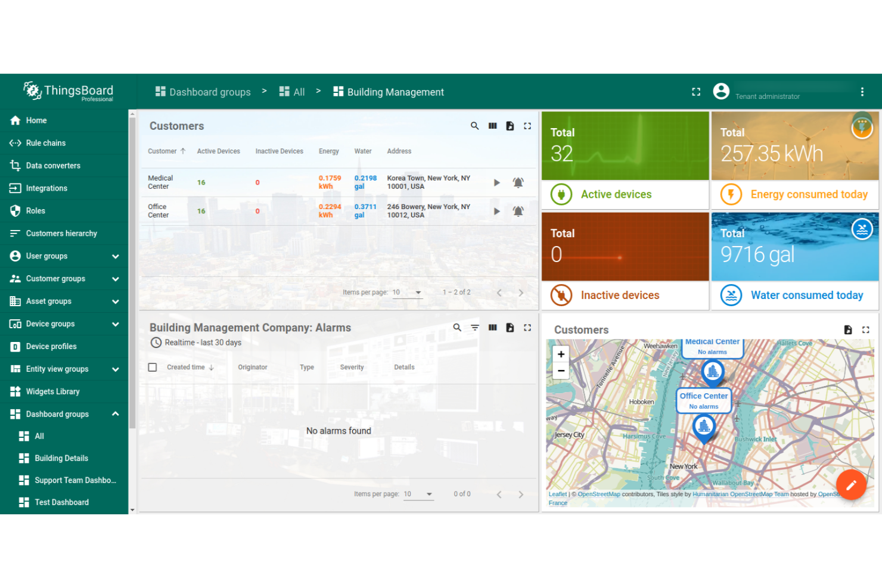The width and height of the screenshot is (882, 588).
Task: Open the filter in the Alarms widget
Action: click(x=474, y=327)
